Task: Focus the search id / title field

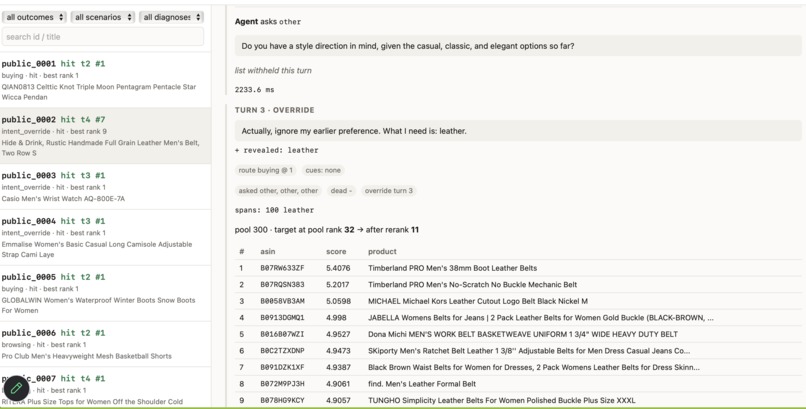Action: pyautogui.click(x=103, y=37)
